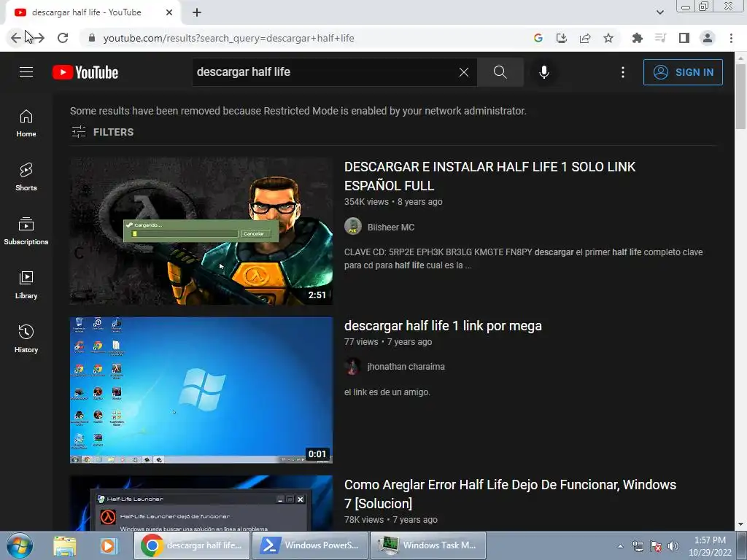Open History in the sidebar
Image resolution: width=747 pixels, height=560 pixels.
click(26, 338)
